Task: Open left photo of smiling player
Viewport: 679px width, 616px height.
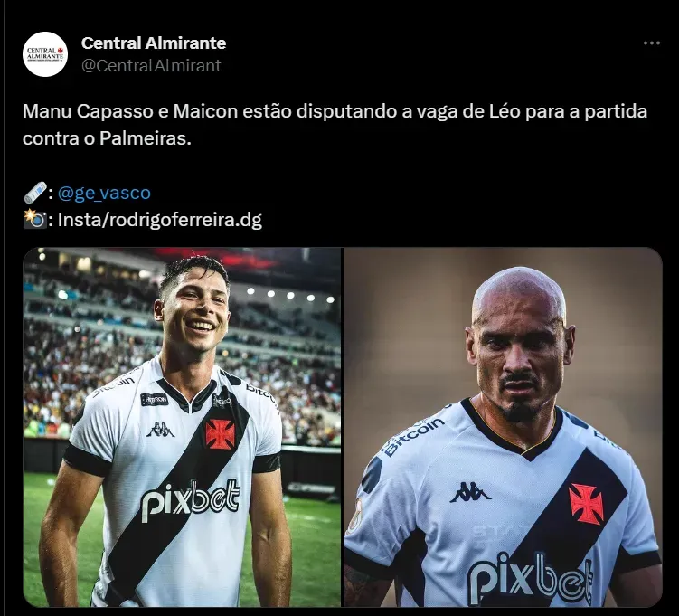Action: point(183,427)
